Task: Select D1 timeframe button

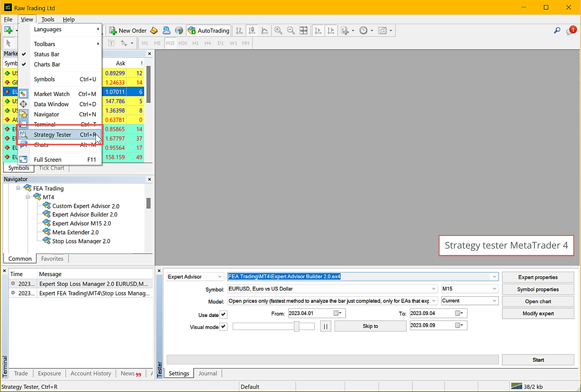Action: 220,43
